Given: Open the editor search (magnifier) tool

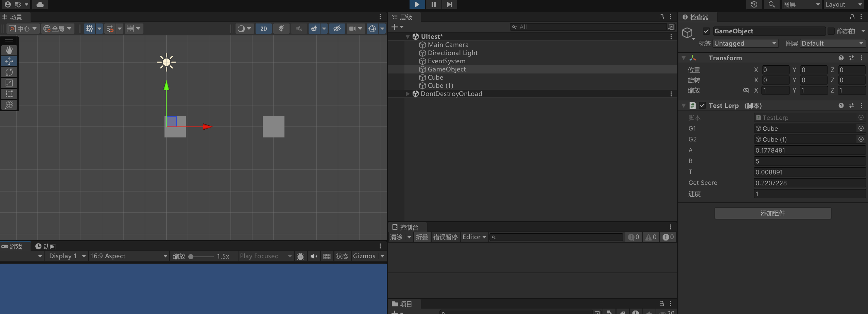Looking at the screenshot, I should pos(771,4).
